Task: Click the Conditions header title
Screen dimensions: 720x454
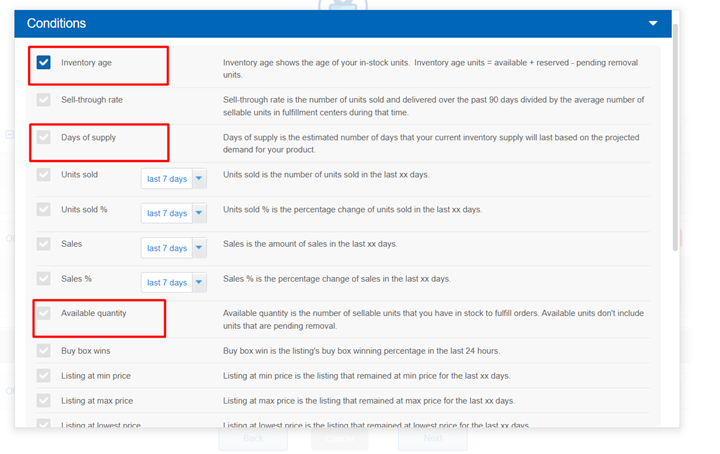Action: (56, 23)
